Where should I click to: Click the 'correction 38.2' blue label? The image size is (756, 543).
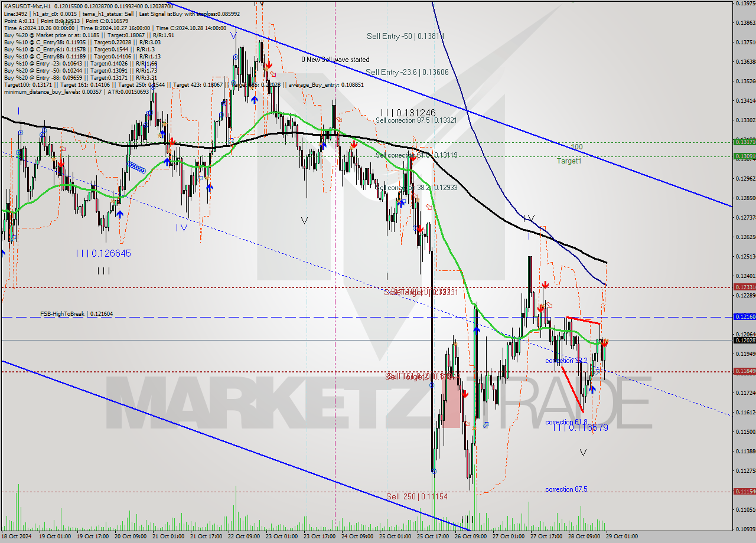click(566, 361)
